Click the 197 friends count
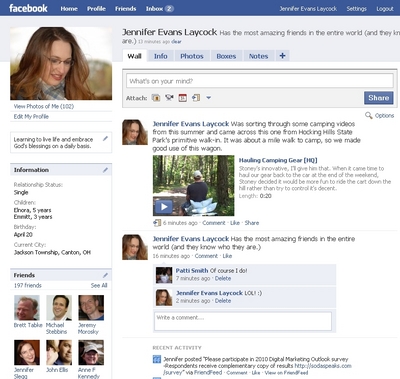This screenshot has height=379, width=400. [x=28, y=285]
